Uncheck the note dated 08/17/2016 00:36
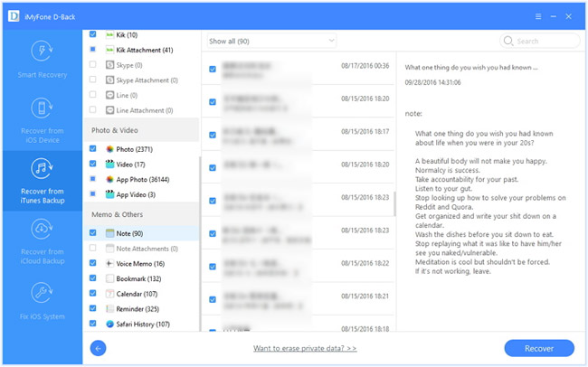Viewport: 588px width, 367px height. 213,69
